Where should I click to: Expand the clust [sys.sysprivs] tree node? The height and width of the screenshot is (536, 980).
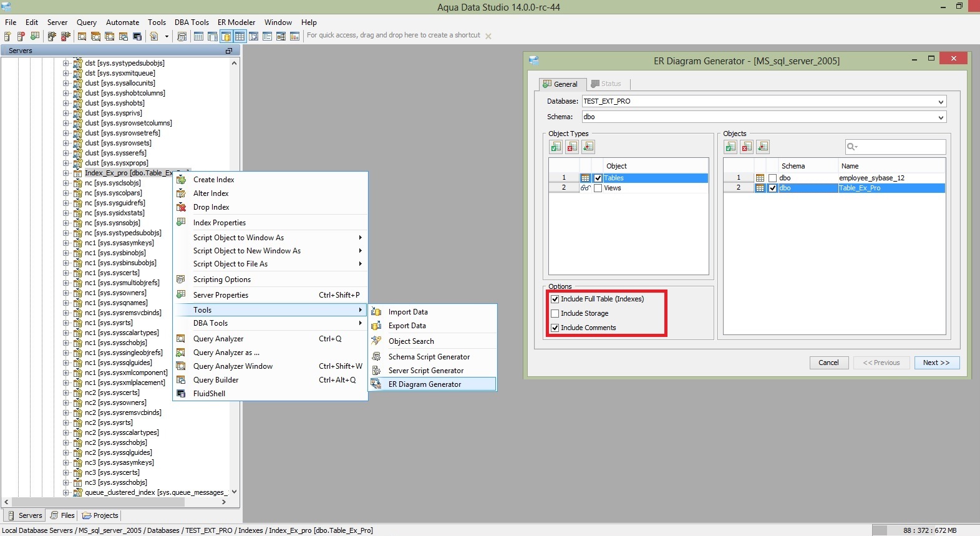pos(66,113)
